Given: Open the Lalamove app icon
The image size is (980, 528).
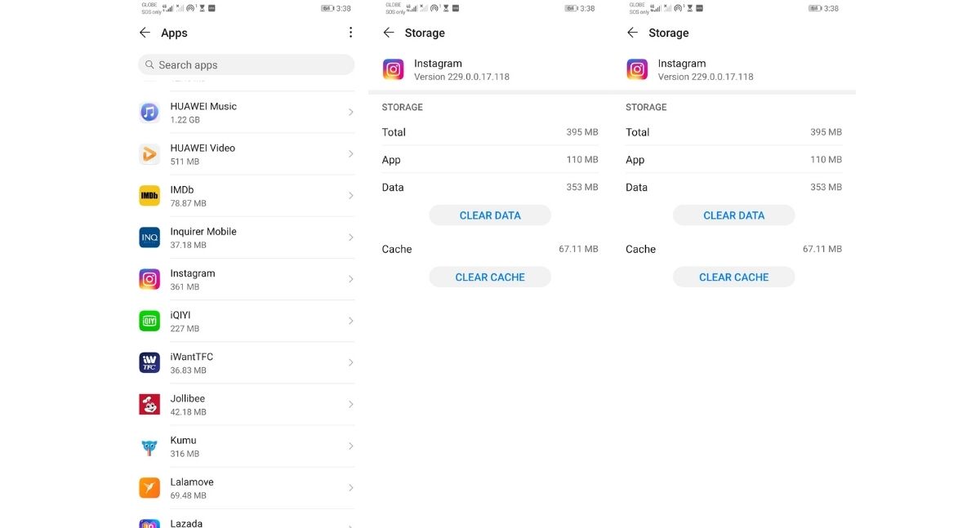Looking at the screenshot, I should click(149, 488).
